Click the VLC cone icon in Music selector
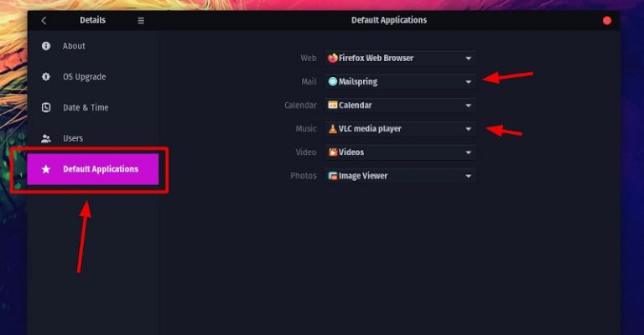The image size is (644, 335). coord(333,129)
